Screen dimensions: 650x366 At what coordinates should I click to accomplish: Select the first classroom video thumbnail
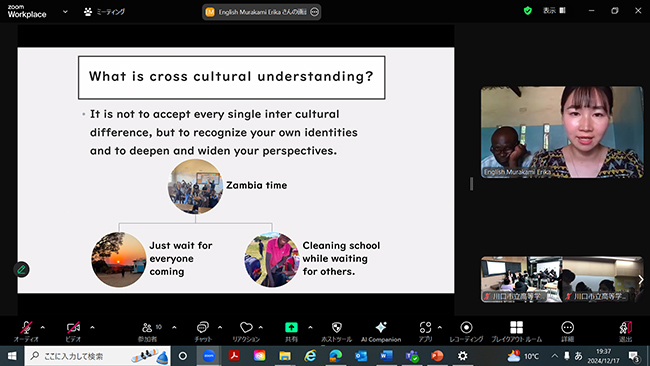521,279
